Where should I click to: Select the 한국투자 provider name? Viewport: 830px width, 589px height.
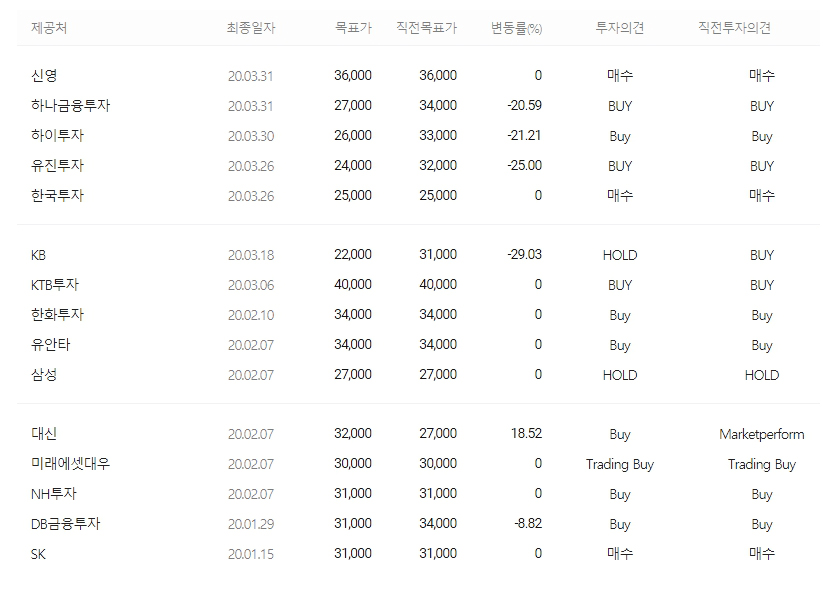tap(57, 196)
